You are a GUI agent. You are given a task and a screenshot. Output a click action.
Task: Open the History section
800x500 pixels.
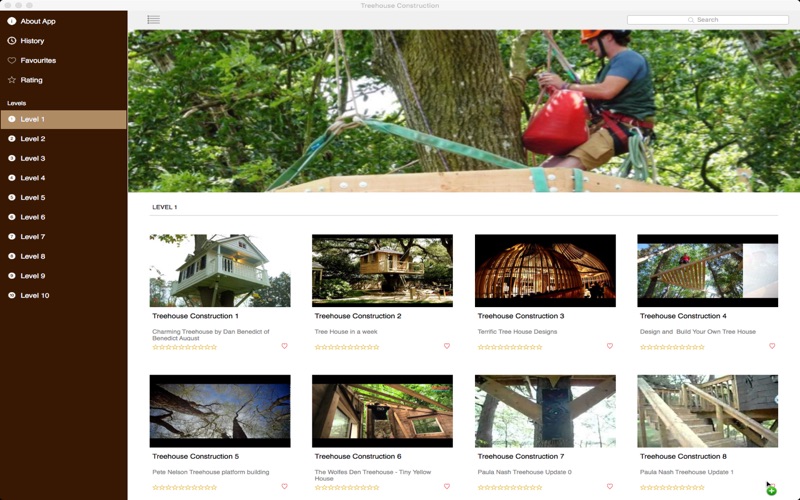[x=32, y=41]
